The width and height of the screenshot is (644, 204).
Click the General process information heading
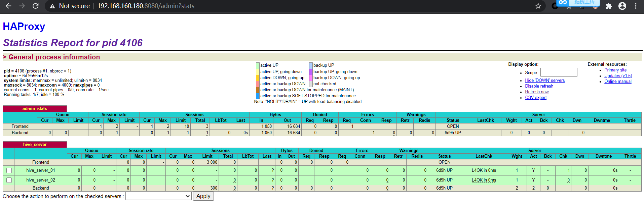pos(54,57)
